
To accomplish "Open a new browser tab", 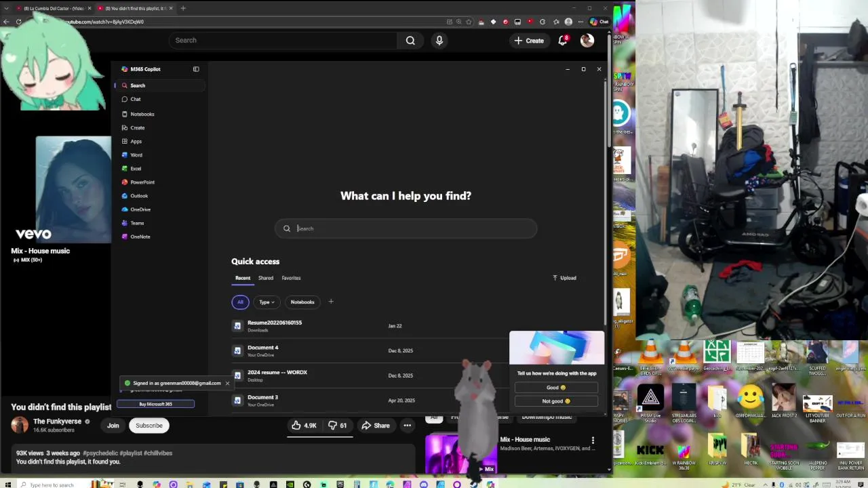I will (183, 8).
